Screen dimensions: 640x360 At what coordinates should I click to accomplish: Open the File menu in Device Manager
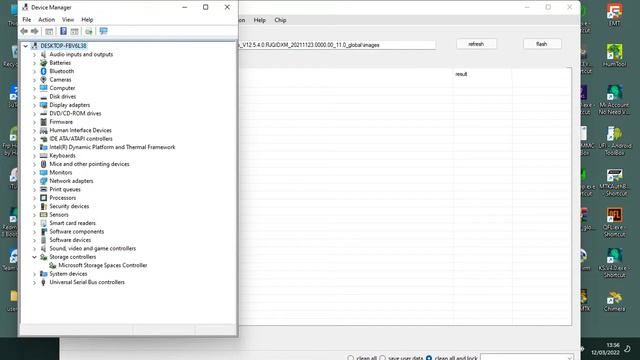(x=27, y=20)
